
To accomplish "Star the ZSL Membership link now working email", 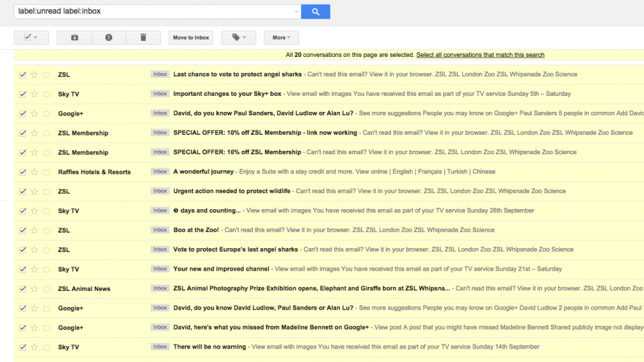I will click(34, 133).
